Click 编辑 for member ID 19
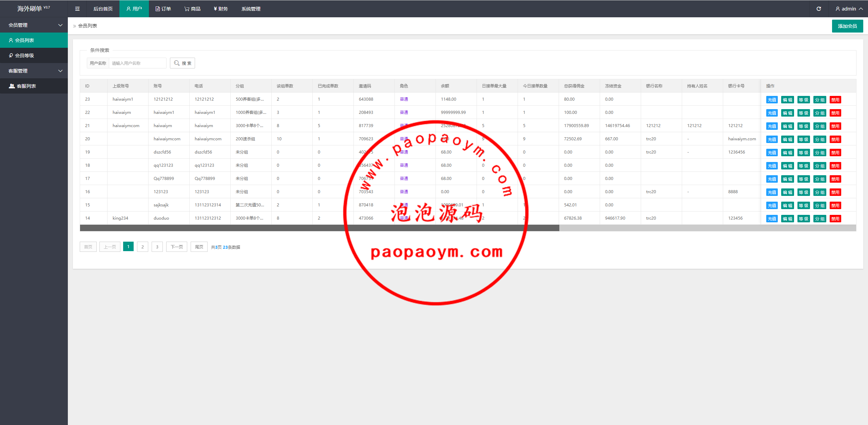 788,153
